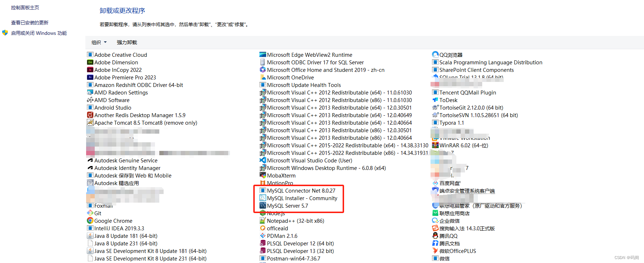Select SharePoint Client Components entry
Screen dimensions: 644x263
(473, 70)
